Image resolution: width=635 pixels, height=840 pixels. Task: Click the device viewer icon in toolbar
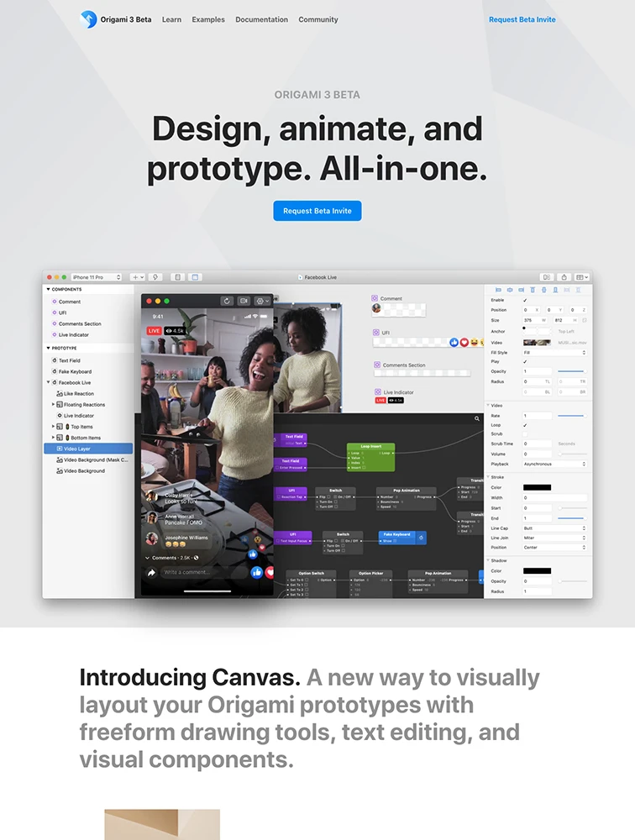pos(178,277)
